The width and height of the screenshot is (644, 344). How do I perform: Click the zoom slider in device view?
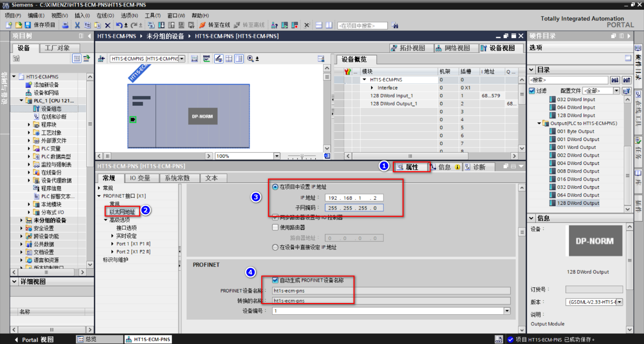coord(302,156)
